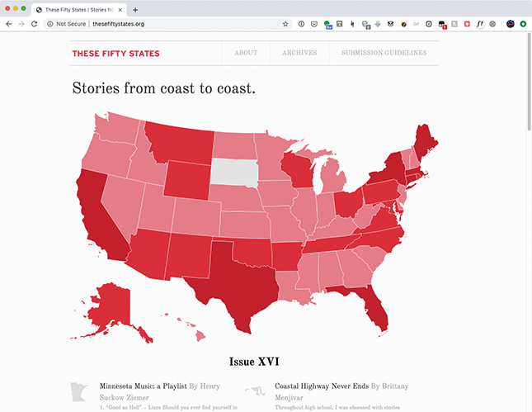Viewport: 532px width, 412px height.
Task: Click the address bar URL field
Action: point(167,24)
